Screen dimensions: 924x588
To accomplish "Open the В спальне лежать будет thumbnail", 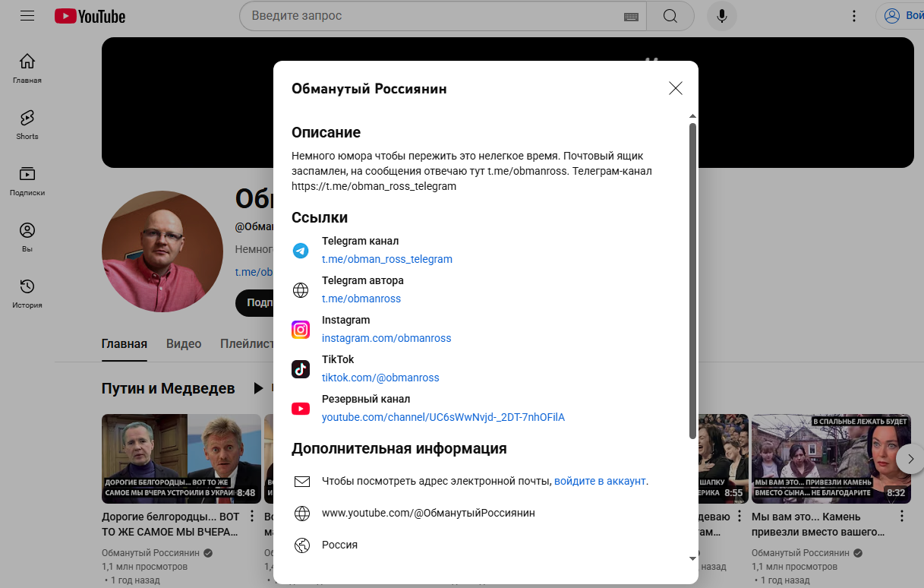I will tap(831, 459).
